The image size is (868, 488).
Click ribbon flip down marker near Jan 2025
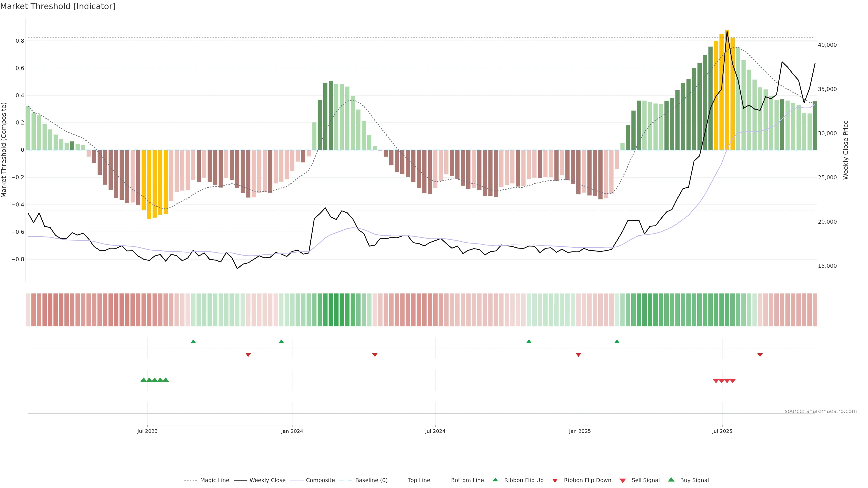coord(578,355)
